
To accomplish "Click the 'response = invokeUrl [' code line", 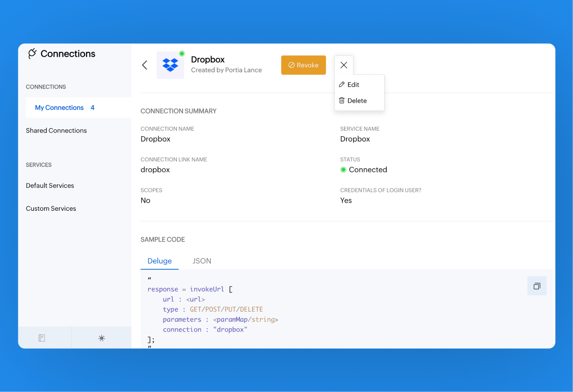I will (190, 289).
